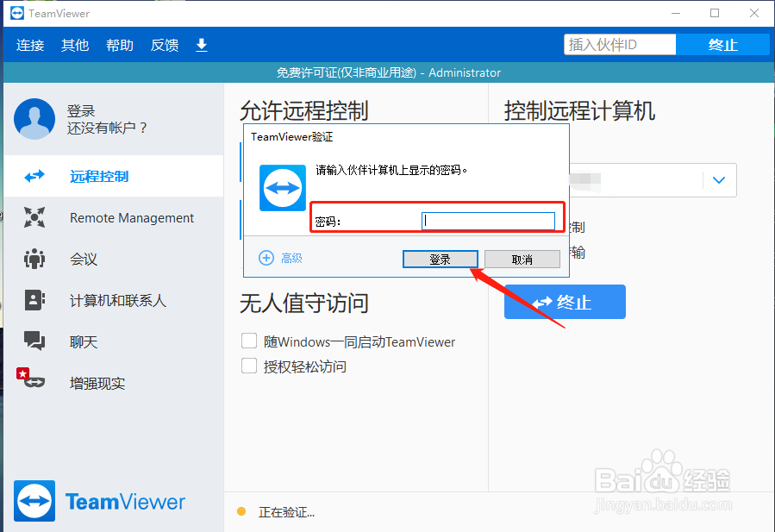Select the 远程控制 arrows icon
Viewport: 775px width, 532px height.
point(34,176)
